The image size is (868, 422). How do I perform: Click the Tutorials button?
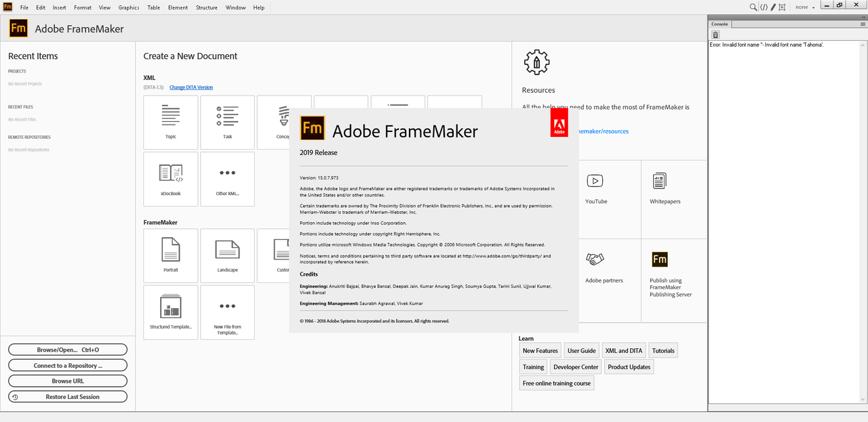(x=663, y=351)
